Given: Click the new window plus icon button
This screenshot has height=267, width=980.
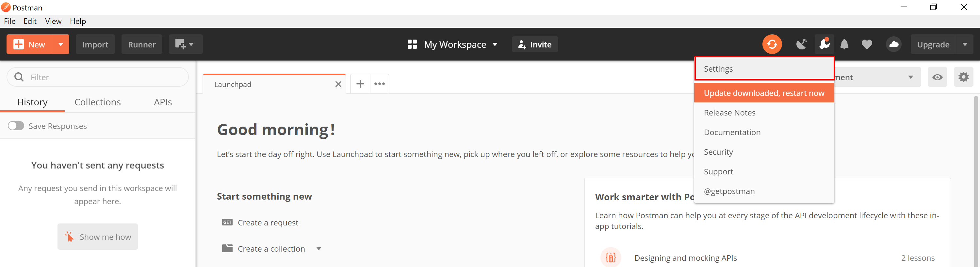Looking at the screenshot, I should click(x=185, y=44).
